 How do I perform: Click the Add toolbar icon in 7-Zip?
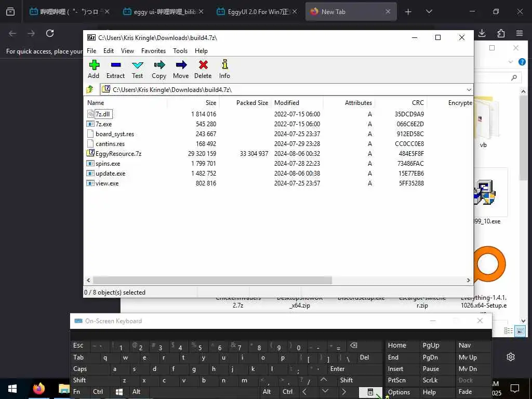[94, 65]
